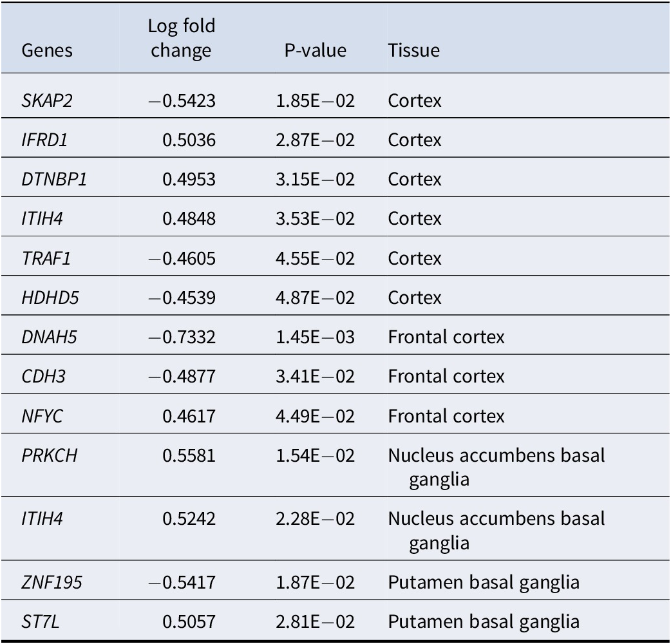The height and width of the screenshot is (644, 671).
Task: Select the 1.45E-03 P-value cell
Action: pos(316,337)
